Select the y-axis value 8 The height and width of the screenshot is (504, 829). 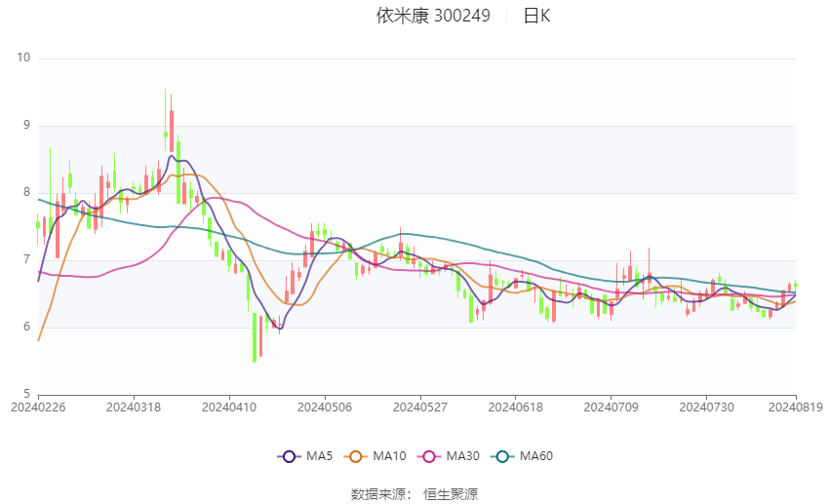[x=27, y=193]
